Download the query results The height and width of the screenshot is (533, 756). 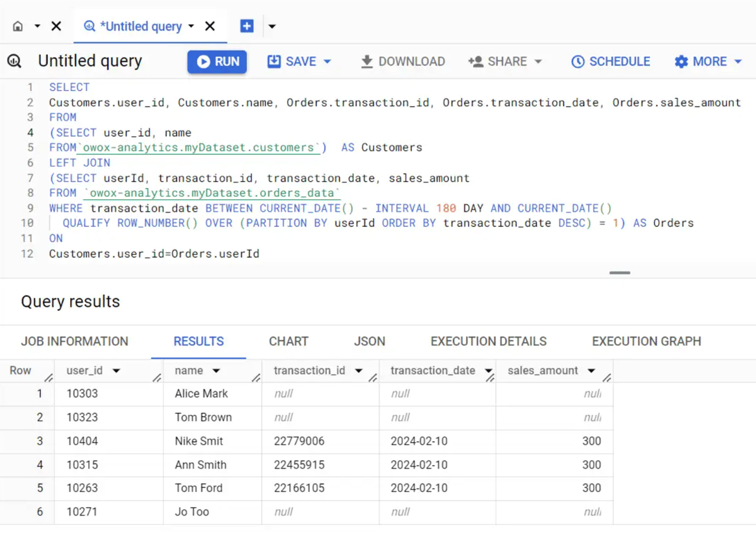(x=402, y=62)
